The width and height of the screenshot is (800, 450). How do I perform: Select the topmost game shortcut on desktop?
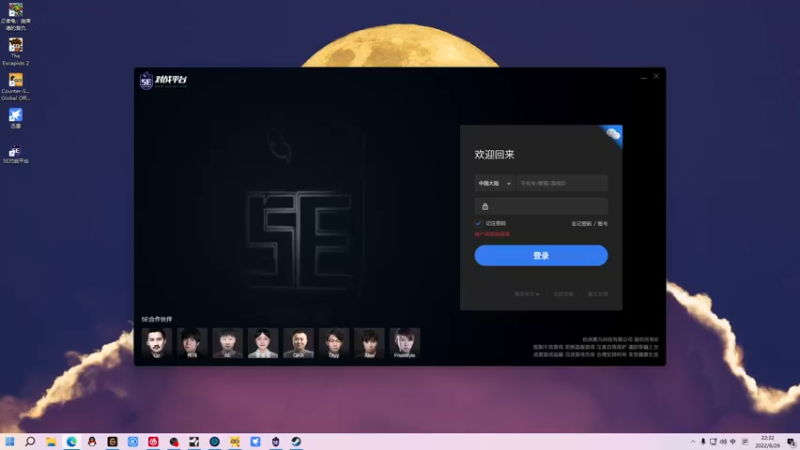[15, 16]
